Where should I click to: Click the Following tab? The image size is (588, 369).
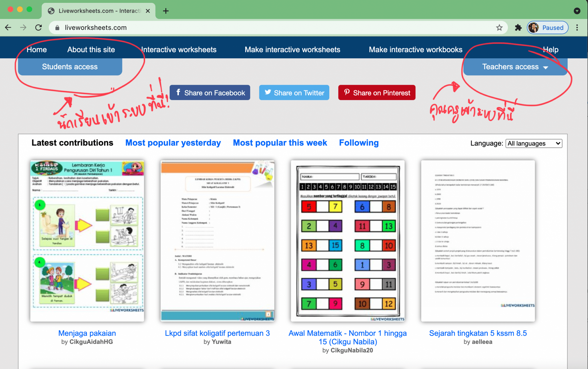[359, 143]
